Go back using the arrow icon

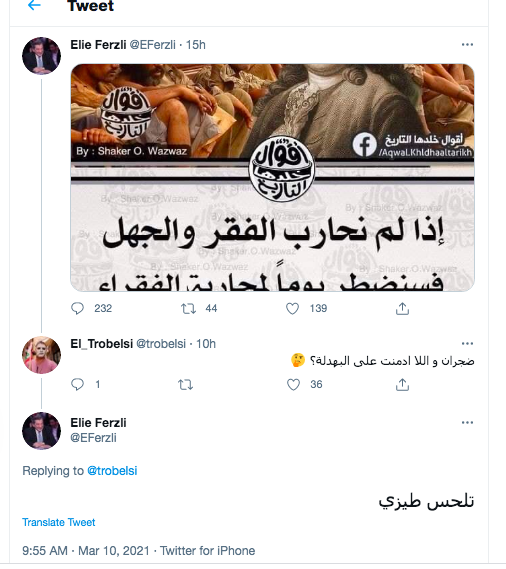(34, 5)
